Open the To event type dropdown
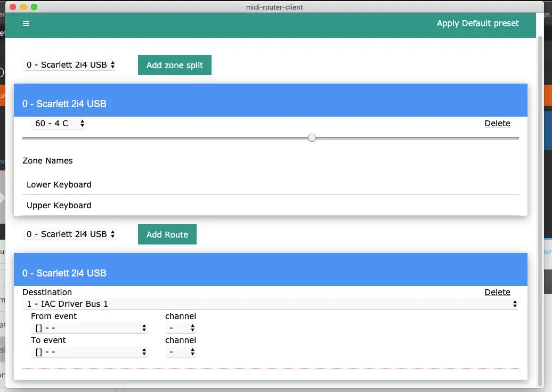The image size is (552, 392). pos(90,352)
